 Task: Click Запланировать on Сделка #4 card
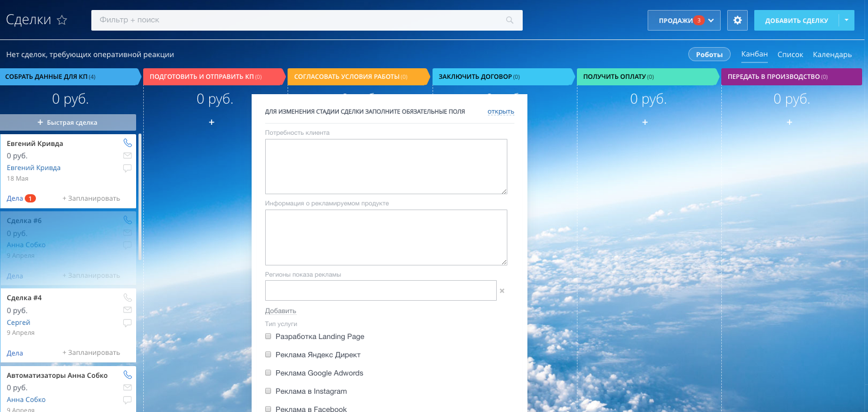point(91,353)
